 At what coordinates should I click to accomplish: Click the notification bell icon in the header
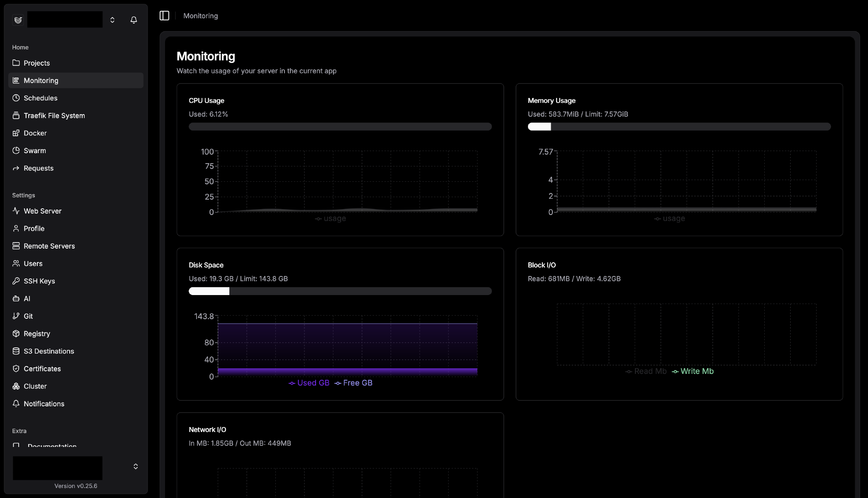click(x=134, y=20)
